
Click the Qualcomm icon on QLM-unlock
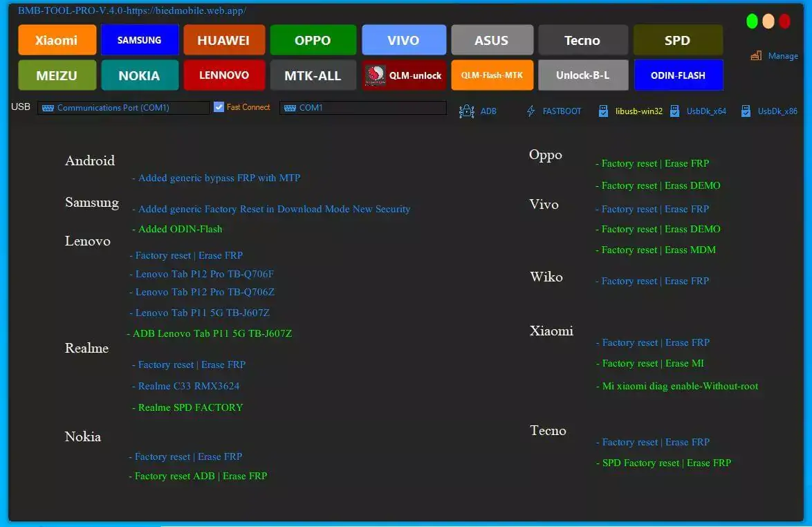coord(376,75)
